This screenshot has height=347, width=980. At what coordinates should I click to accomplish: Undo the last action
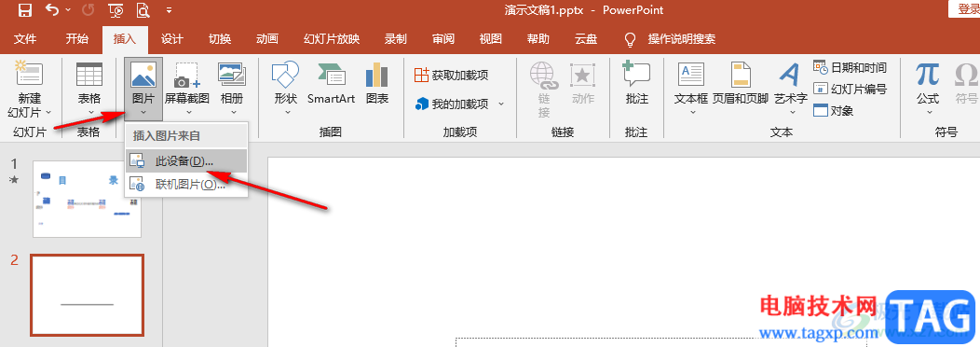click(52, 10)
